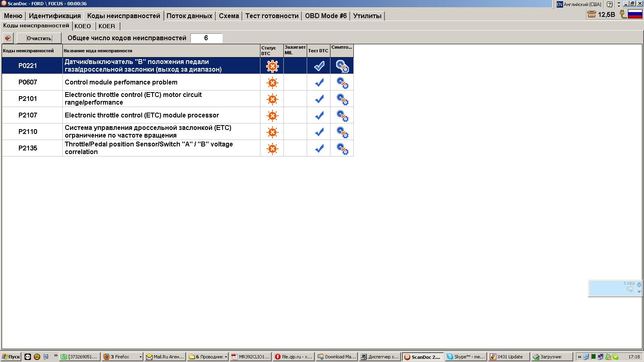The width and height of the screenshot is (644, 362).
Task: Open the Mail.Ru Агент taskbar button
Action: point(165,357)
